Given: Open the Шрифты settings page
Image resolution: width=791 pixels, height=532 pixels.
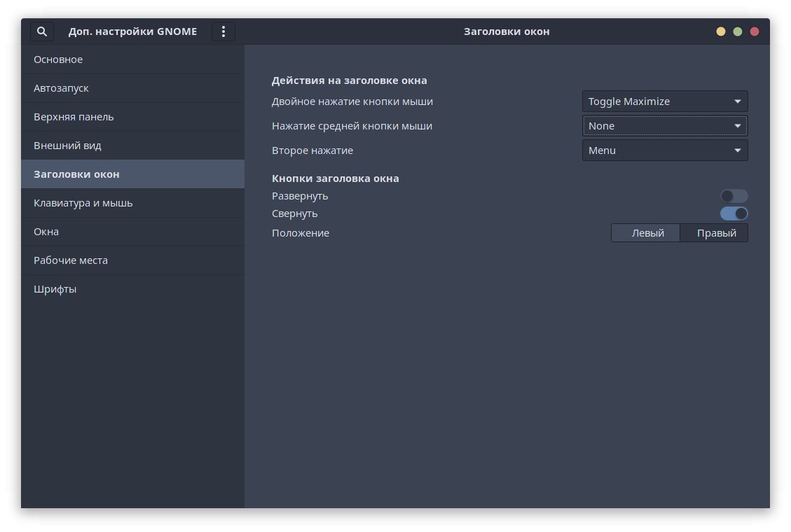Looking at the screenshot, I should [132, 289].
